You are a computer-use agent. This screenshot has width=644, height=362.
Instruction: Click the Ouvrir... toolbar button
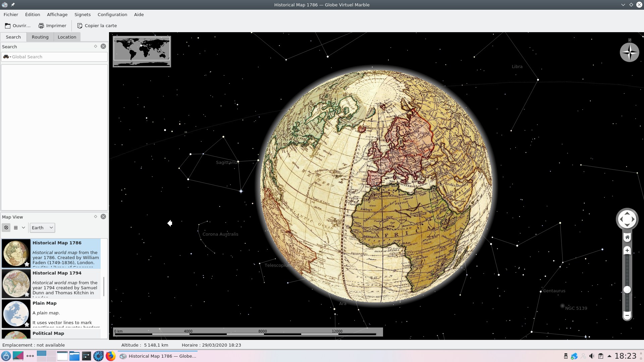pyautogui.click(x=17, y=25)
